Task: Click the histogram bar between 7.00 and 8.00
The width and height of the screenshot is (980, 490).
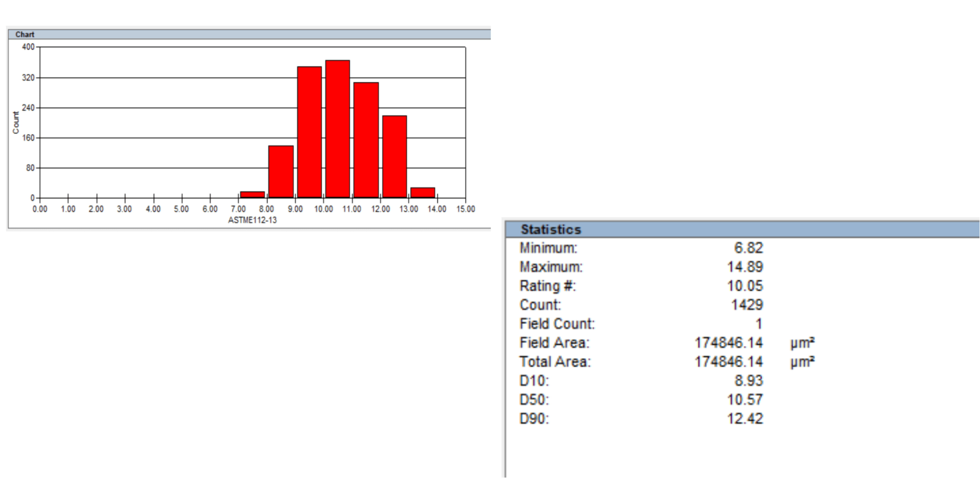Action: coord(252,194)
